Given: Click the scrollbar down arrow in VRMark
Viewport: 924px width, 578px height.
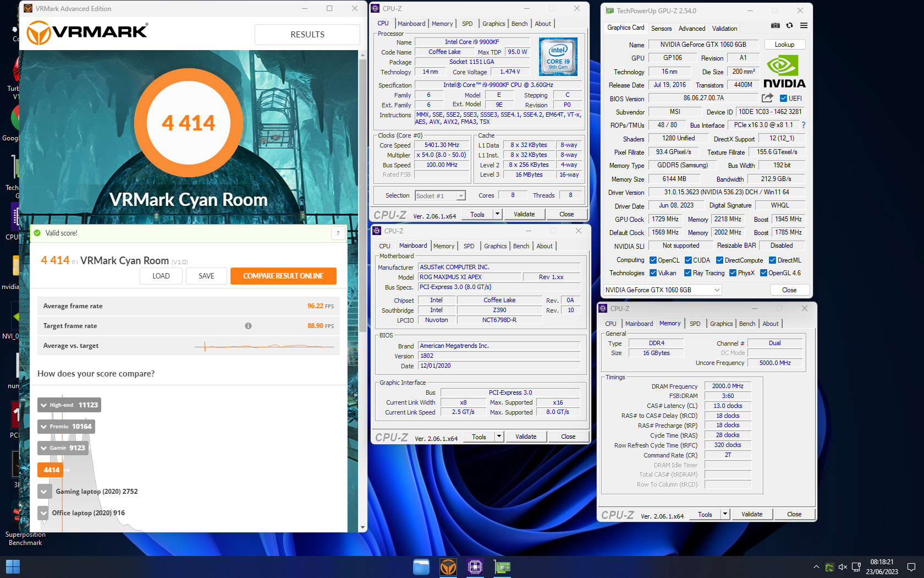Looking at the screenshot, I should click(362, 527).
